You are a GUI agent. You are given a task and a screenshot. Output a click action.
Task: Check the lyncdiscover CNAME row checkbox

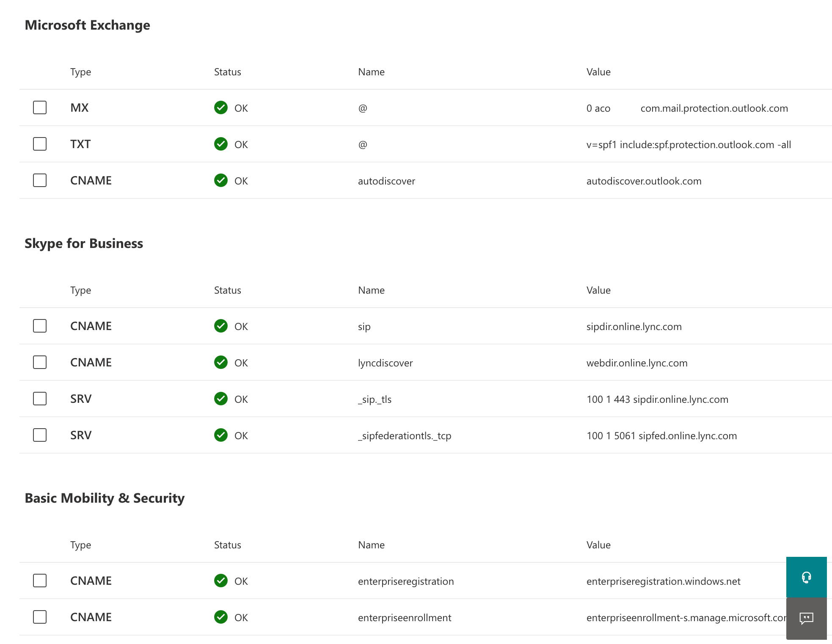point(40,362)
